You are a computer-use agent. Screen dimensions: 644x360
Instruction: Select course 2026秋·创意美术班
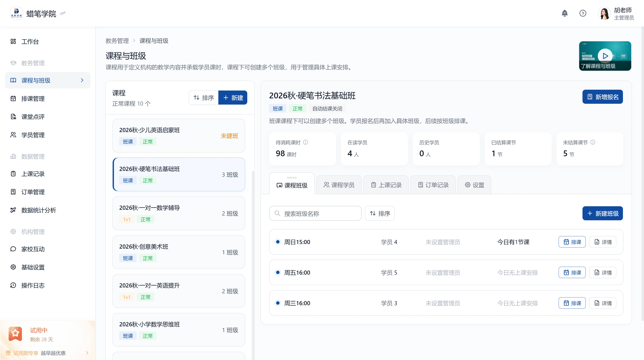[x=179, y=252]
